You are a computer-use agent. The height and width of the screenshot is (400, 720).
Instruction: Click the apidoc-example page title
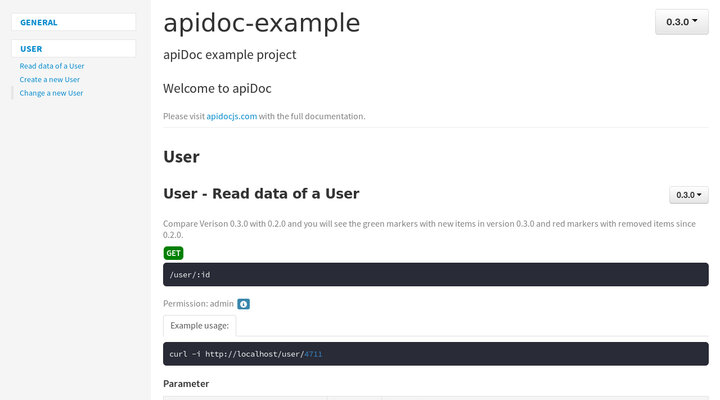click(x=261, y=23)
